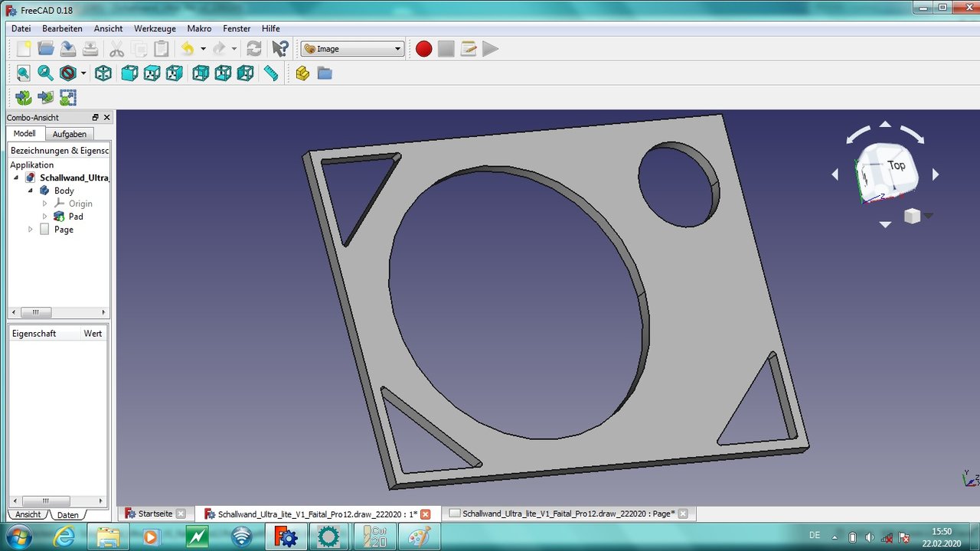Click the open file folder icon
The height and width of the screenshot is (551, 980).
coord(46,49)
